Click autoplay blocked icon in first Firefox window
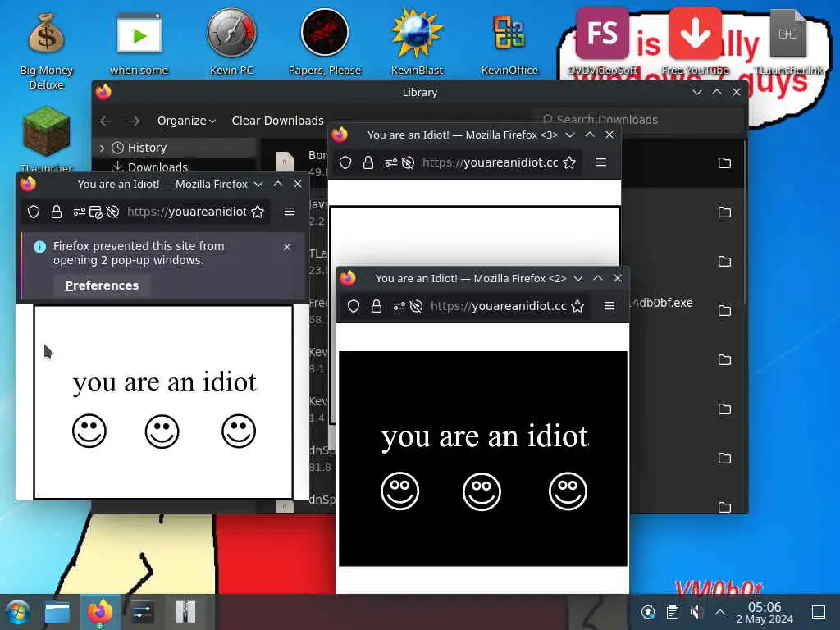 coord(112,212)
